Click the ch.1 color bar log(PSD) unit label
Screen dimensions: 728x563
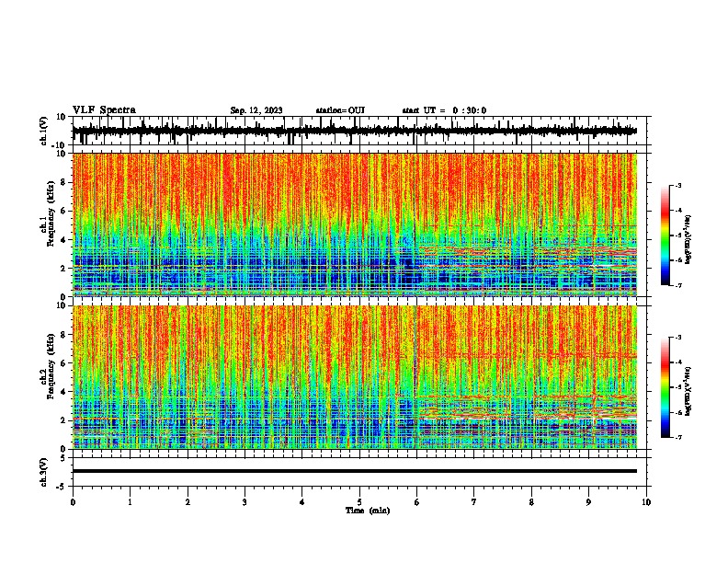coord(688,239)
